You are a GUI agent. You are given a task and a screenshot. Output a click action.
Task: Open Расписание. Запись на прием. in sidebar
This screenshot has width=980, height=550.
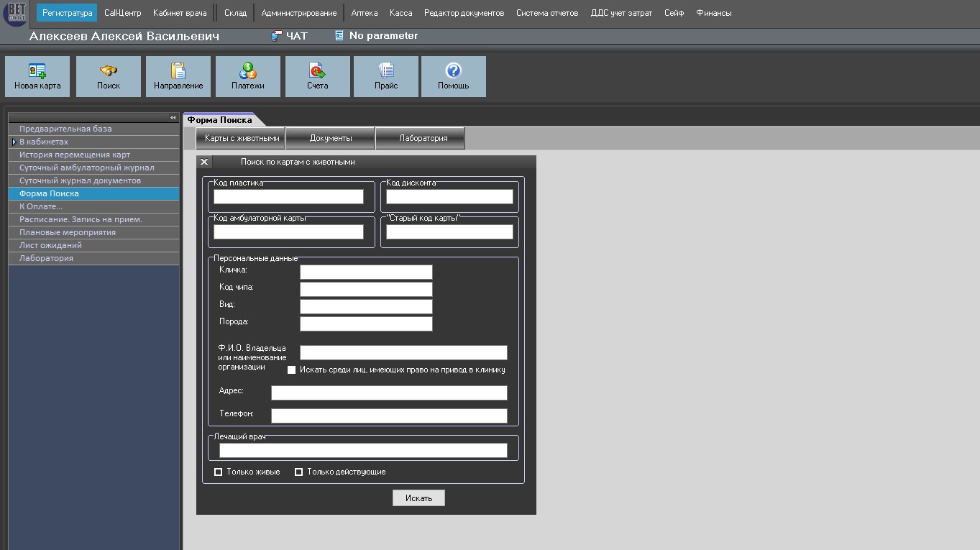click(81, 219)
